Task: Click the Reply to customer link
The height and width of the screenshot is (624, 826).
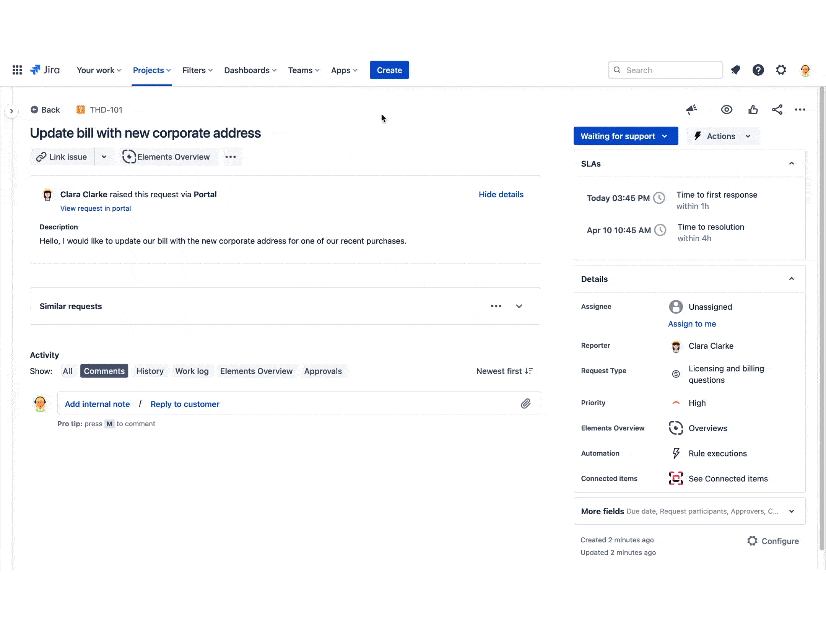Action: (x=185, y=404)
